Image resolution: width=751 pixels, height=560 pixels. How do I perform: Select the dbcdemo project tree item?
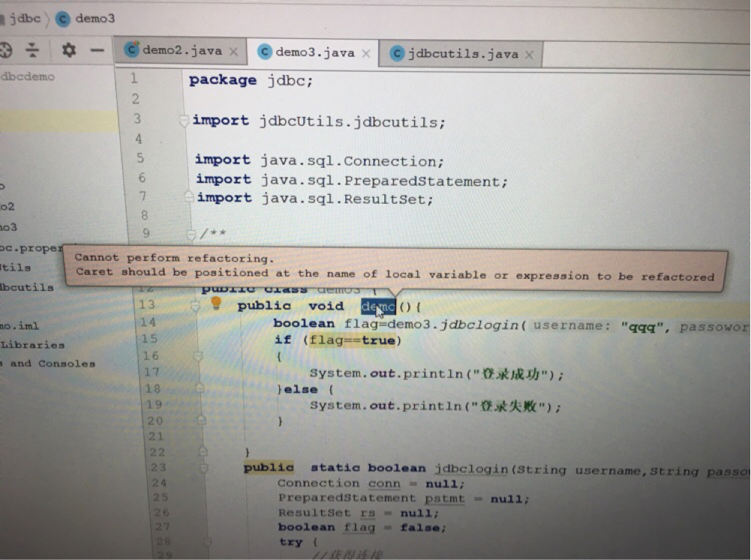tap(27, 76)
